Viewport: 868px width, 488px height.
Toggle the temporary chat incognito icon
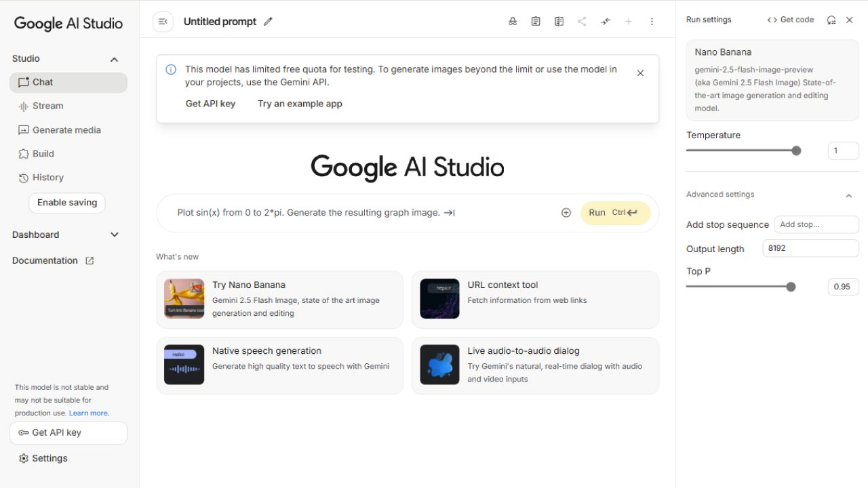pyautogui.click(x=513, y=22)
